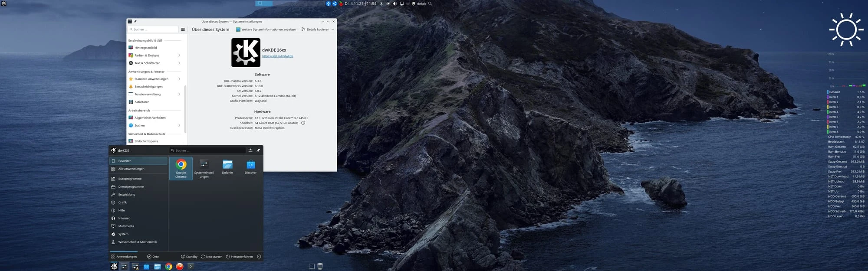This screenshot has height=271, width=868.
Task: Open the trash icon on bottom panel
Action: click(x=320, y=266)
